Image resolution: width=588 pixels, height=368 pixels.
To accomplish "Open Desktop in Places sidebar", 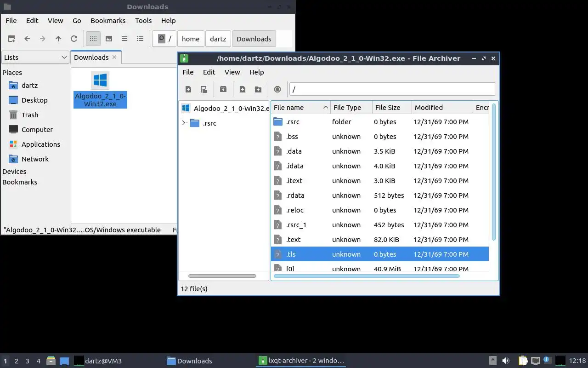I will (35, 100).
